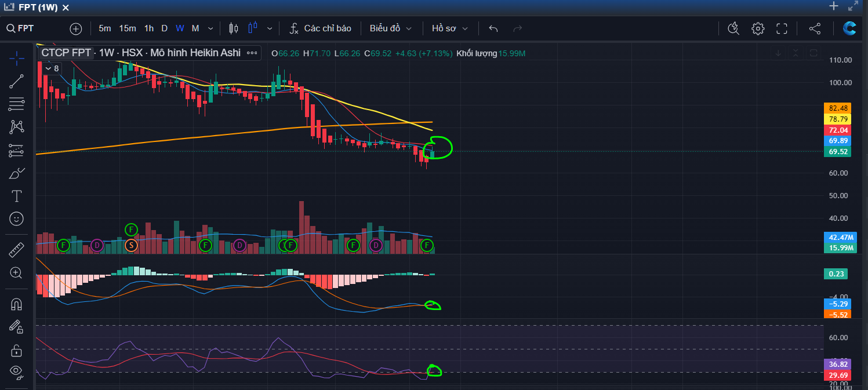The image size is (868, 390).
Task: Add a new chart tab with plus
Action: coord(834,6)
